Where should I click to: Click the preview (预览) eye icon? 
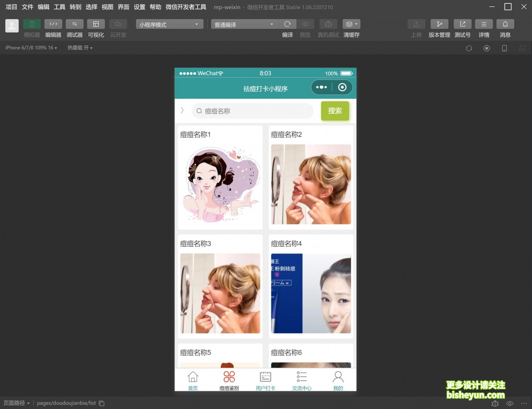click(x=305, y=24)
